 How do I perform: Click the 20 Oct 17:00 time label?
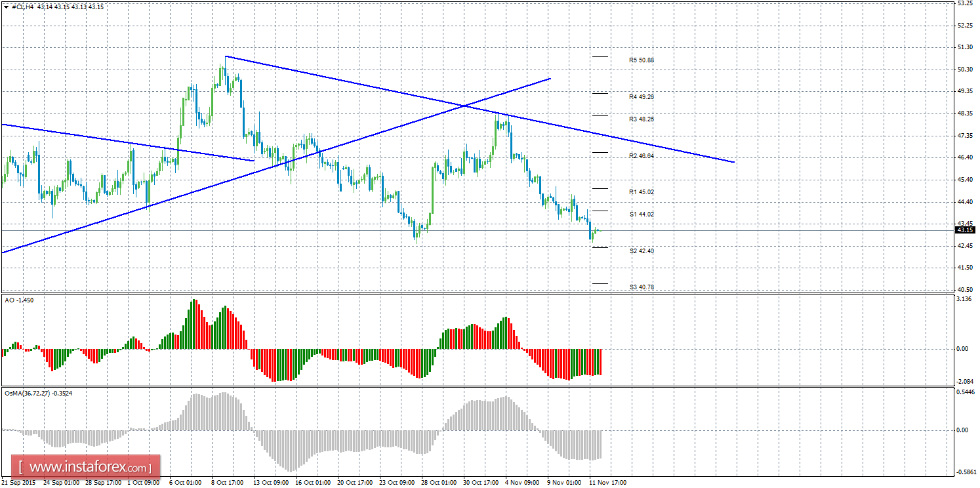pos(355,483)
